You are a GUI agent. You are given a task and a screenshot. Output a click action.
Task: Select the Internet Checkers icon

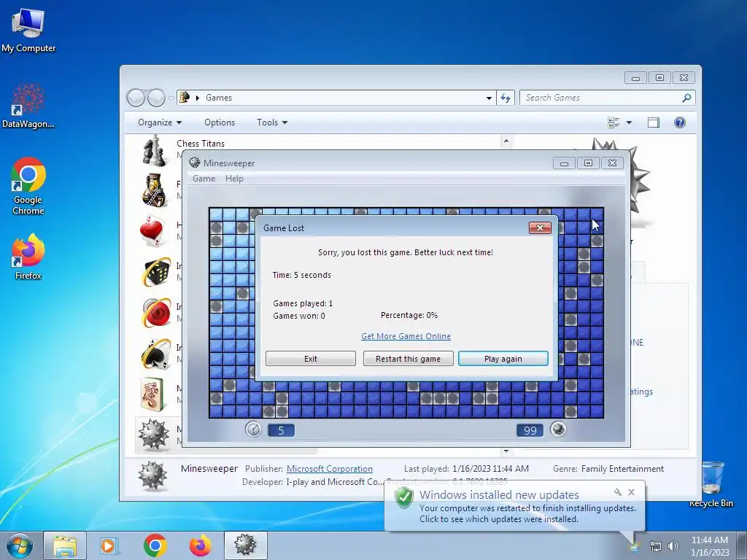[156, 313]
